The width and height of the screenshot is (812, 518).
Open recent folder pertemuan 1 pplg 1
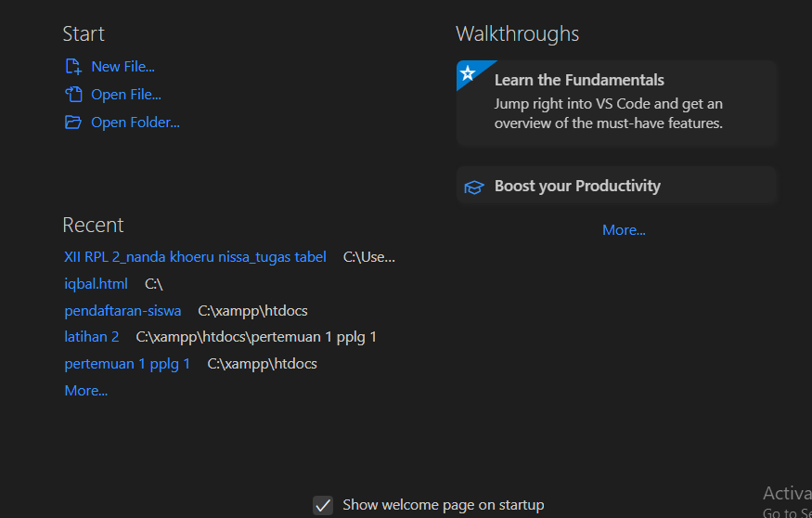(x=127, y=364)
